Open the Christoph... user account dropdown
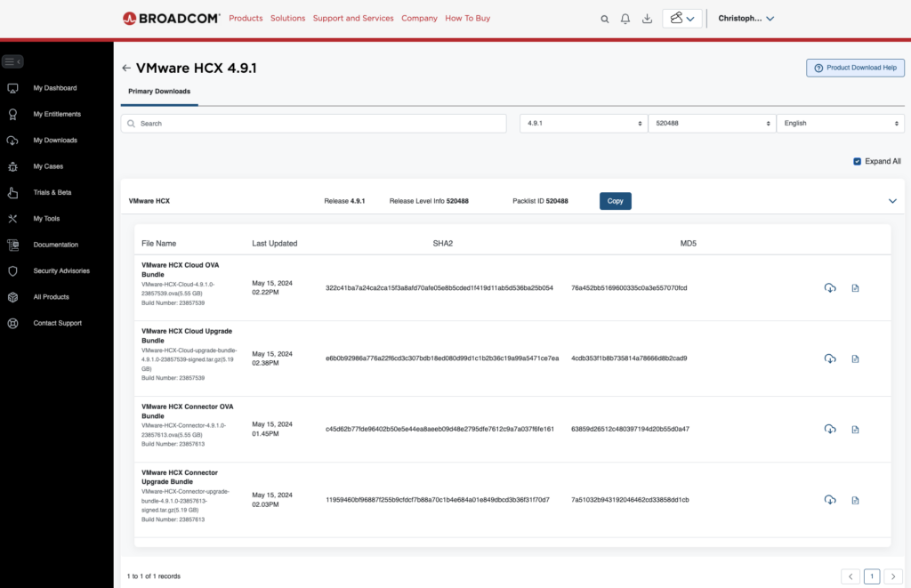Screen dimensions: 911x588 pyautogui.click(x=746, y=19)
